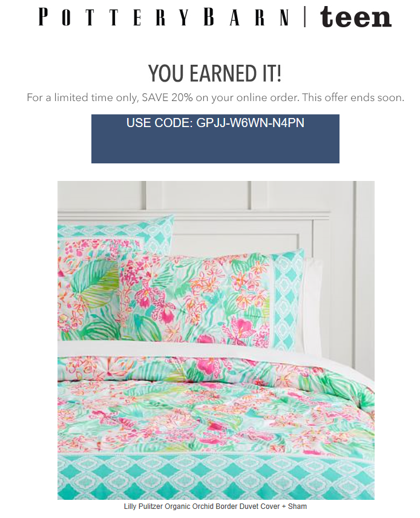Click the vertical divider between logos
Viewport: 420px width, 518px height.
tap(304, 17)
